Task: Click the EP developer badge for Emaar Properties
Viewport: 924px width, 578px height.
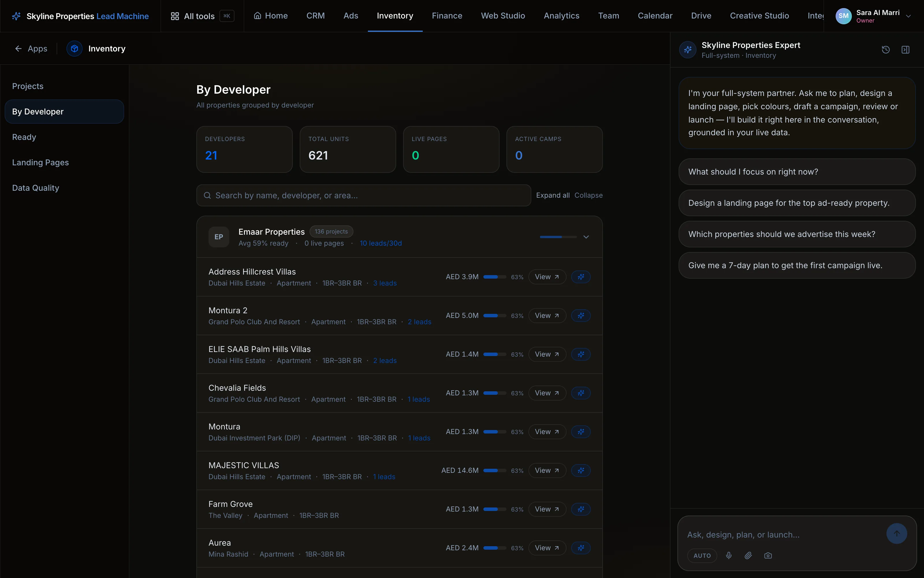Action: pyautogui.click(x=219, y=237)
